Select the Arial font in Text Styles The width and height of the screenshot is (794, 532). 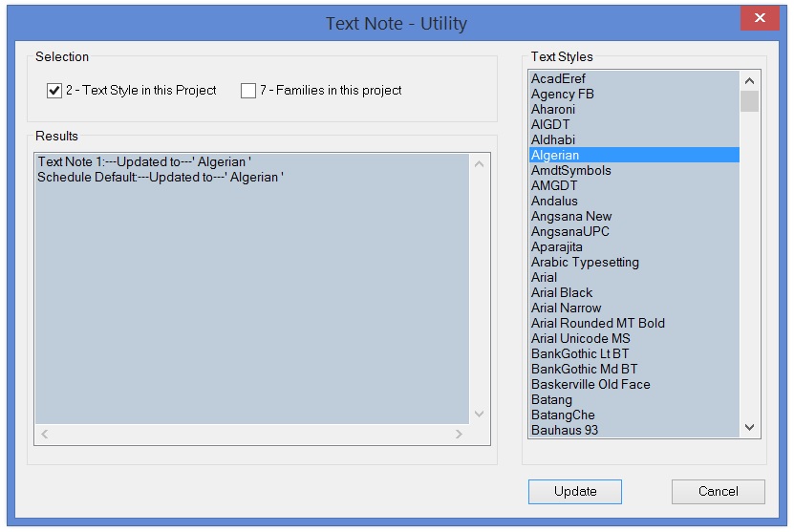[545, 277]
